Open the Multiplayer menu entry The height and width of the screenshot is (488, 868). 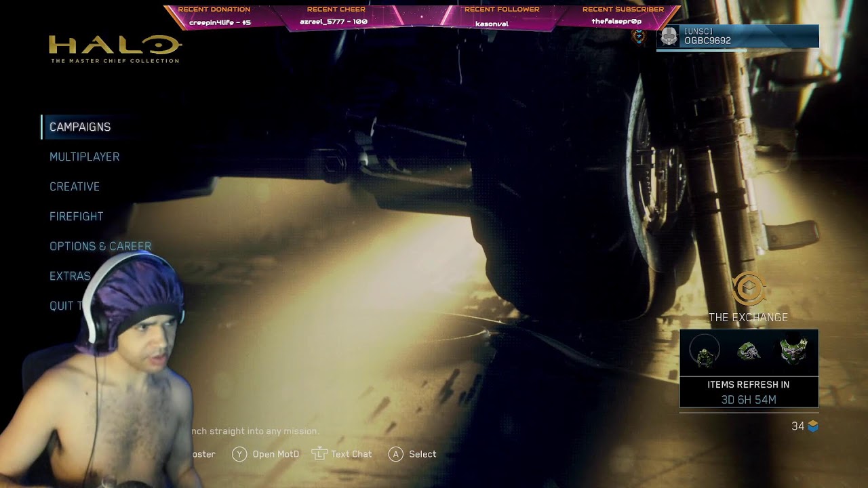[84, 157]
